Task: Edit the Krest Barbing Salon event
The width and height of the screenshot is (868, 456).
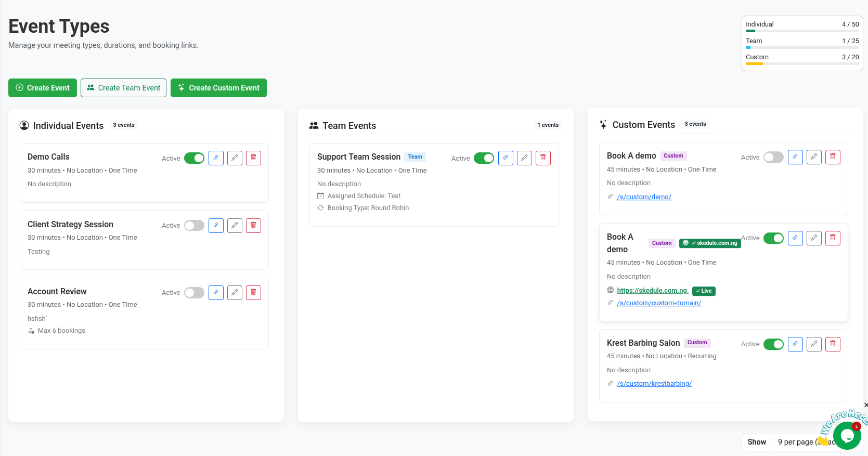Action: pos(814,344)
